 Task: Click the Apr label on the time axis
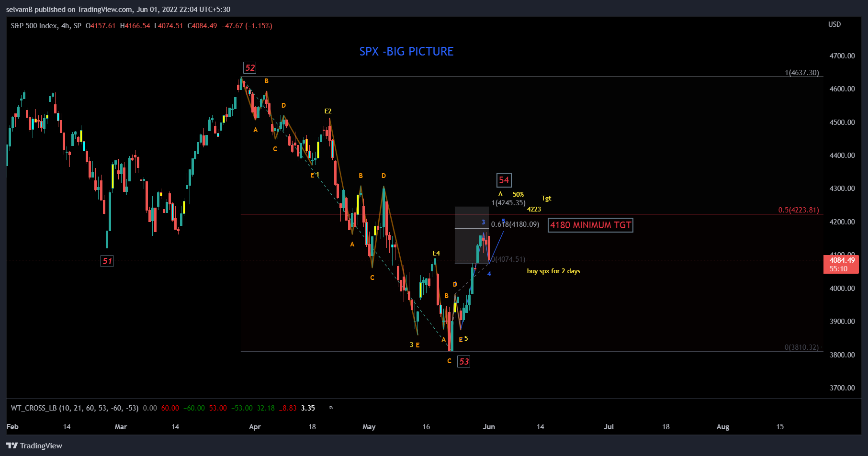255,427
